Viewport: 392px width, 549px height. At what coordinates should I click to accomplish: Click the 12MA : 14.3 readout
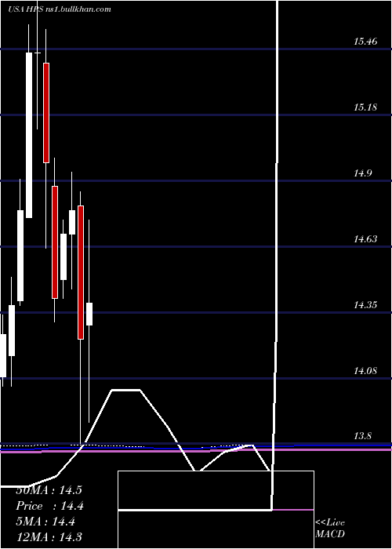pyautogui.click(x=49, y=536)
